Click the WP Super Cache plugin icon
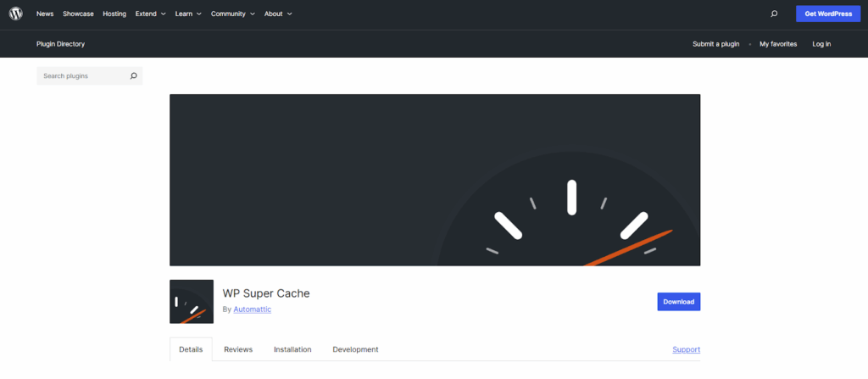Viewport: 868px width, 379px height. tap(192, 302)
